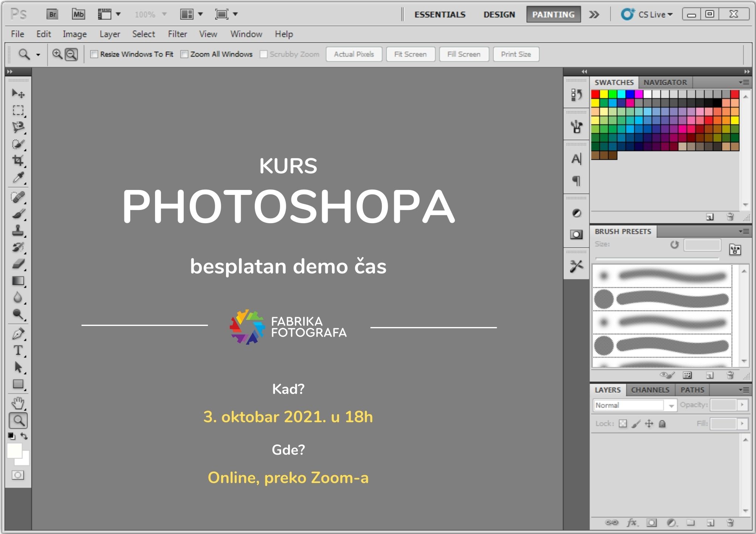Select the Pen tool
This screenshot has height=534, width=756.
pyautogui.click(x=18, y=334)
